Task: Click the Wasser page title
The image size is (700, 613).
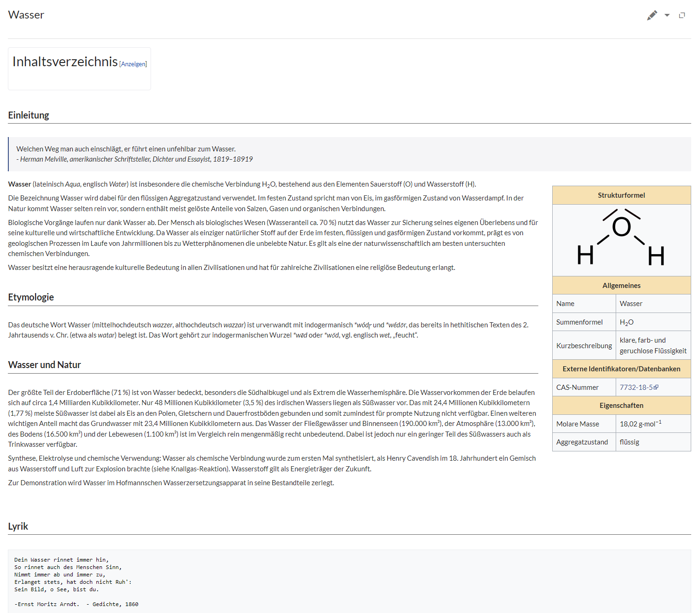Action: (26, 15)
